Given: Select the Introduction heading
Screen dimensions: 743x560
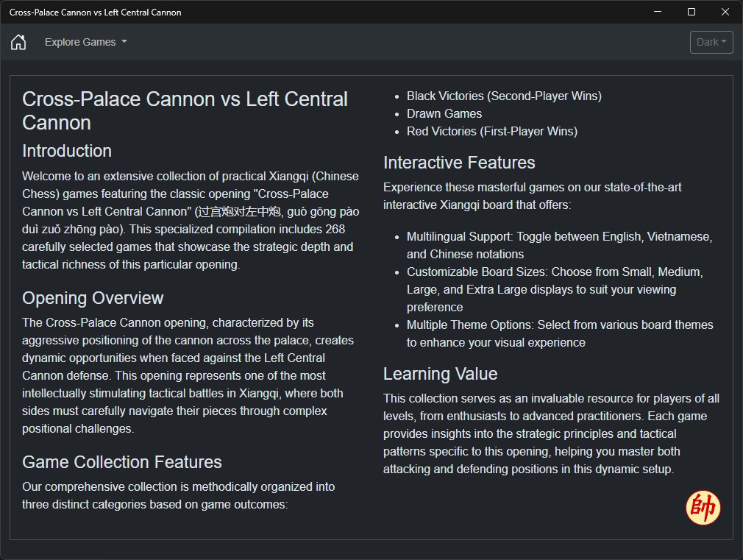Looking at the screenshot, I should tap(67, 151).
